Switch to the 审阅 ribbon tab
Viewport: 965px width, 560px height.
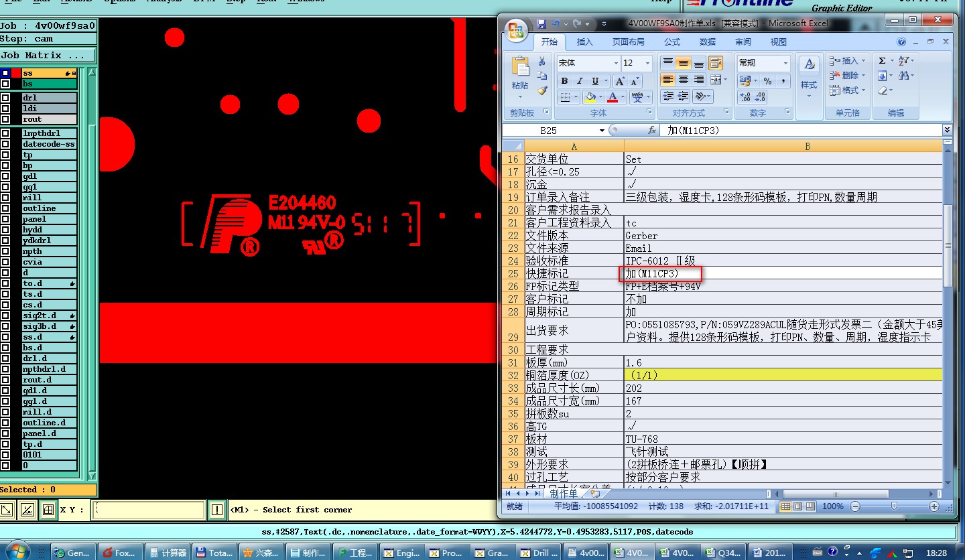pos(743,42)
